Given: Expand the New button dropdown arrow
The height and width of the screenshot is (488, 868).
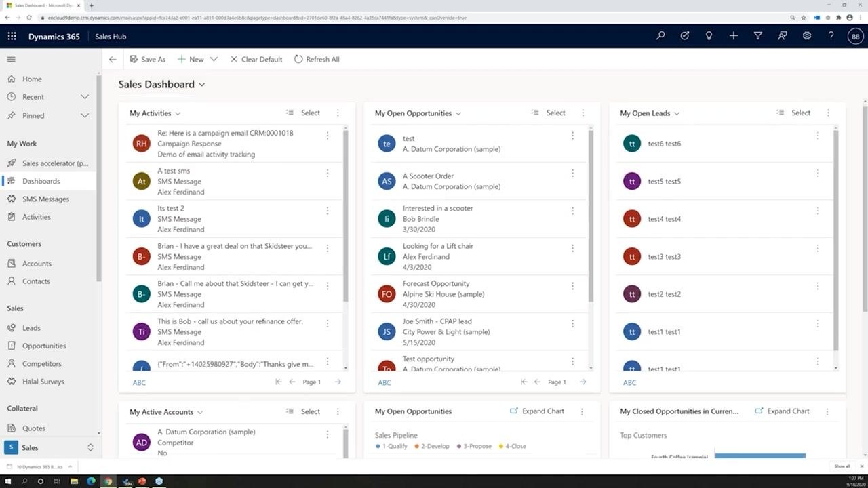Looking at the screenshot, I should click(214, 59).
